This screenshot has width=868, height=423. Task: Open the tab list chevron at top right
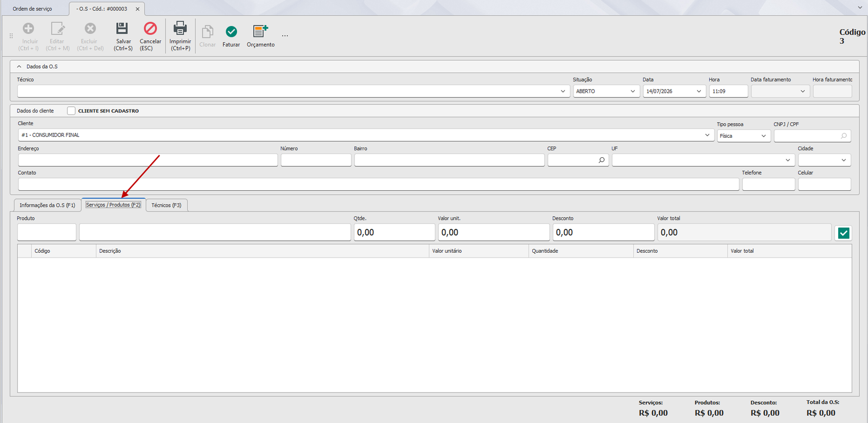pos(860,8)
